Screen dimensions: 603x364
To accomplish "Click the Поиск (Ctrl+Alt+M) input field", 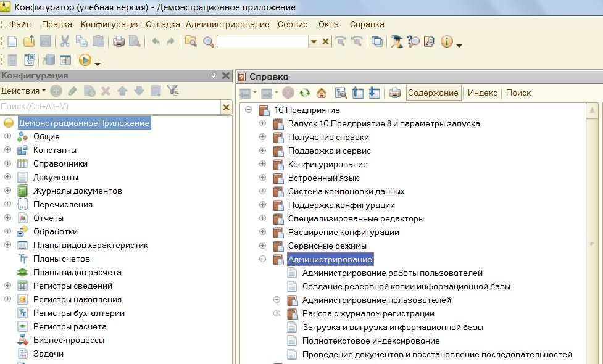I will 110,107.
